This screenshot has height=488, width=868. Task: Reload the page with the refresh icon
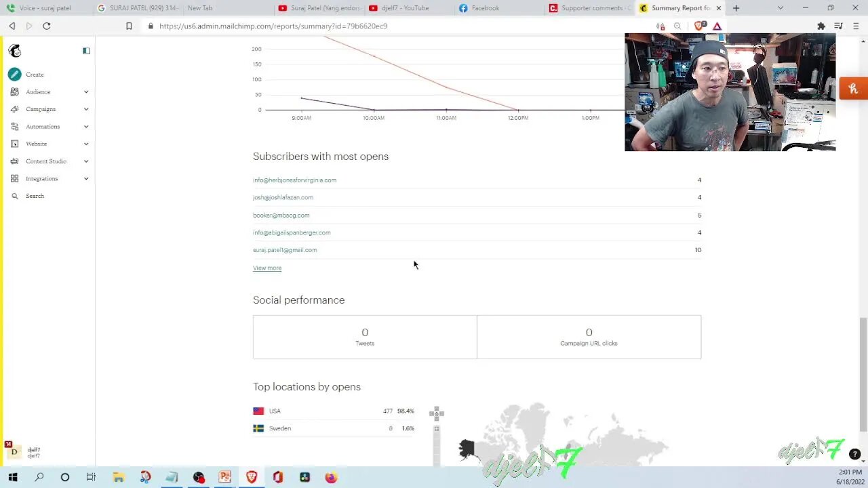pos(47,26)
